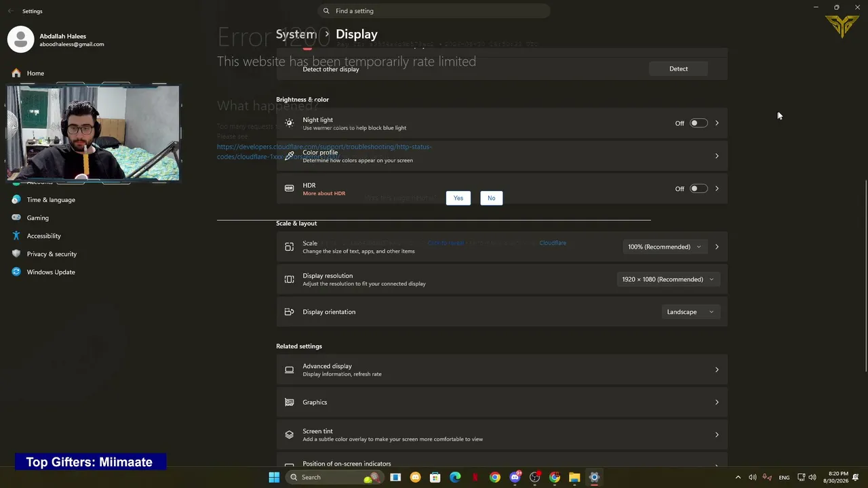Click the Settings page vertical scrollbar
This screenshot has height=488, width=868.
[x=865, y=274]
